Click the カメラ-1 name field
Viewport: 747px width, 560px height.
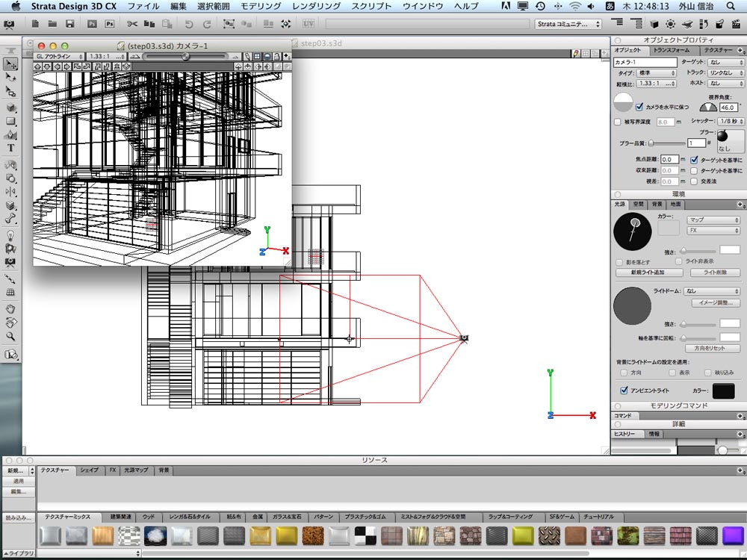click(645, 63)
